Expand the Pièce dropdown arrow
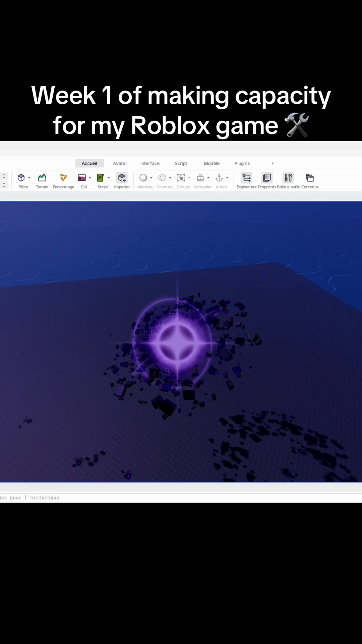 click(x=29, y=178)
